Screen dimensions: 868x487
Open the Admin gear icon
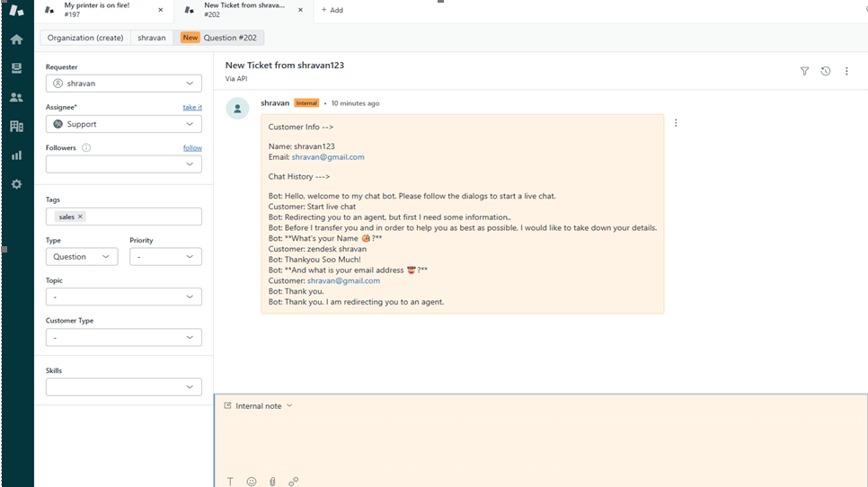[16, 184]
